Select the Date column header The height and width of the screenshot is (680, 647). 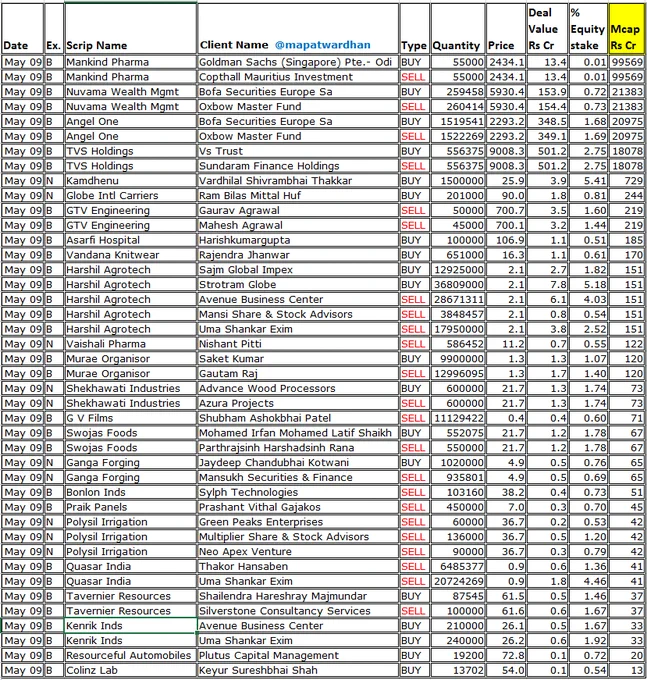coord(23,29)
